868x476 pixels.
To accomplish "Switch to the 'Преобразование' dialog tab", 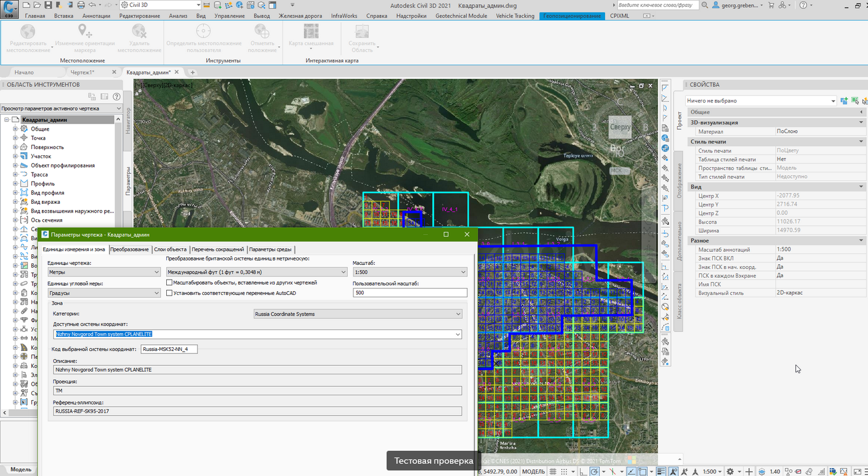I will [130, 249].
